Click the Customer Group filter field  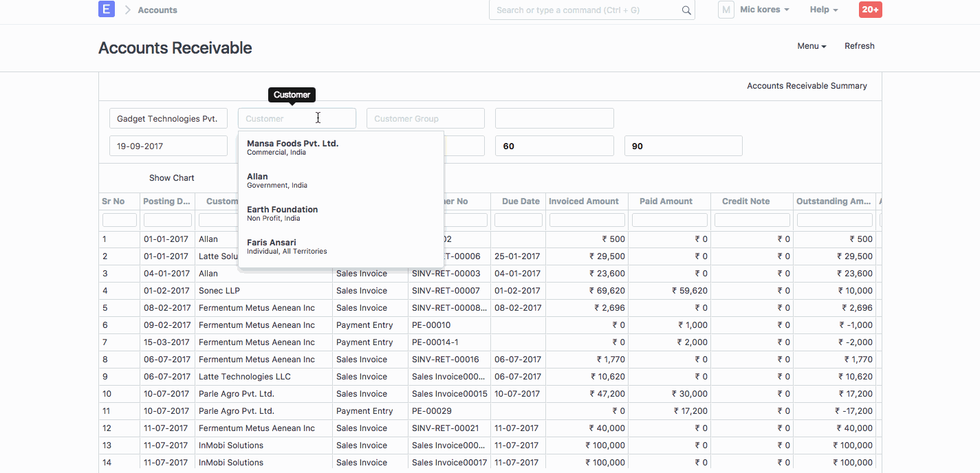click(x=426, y=118)
